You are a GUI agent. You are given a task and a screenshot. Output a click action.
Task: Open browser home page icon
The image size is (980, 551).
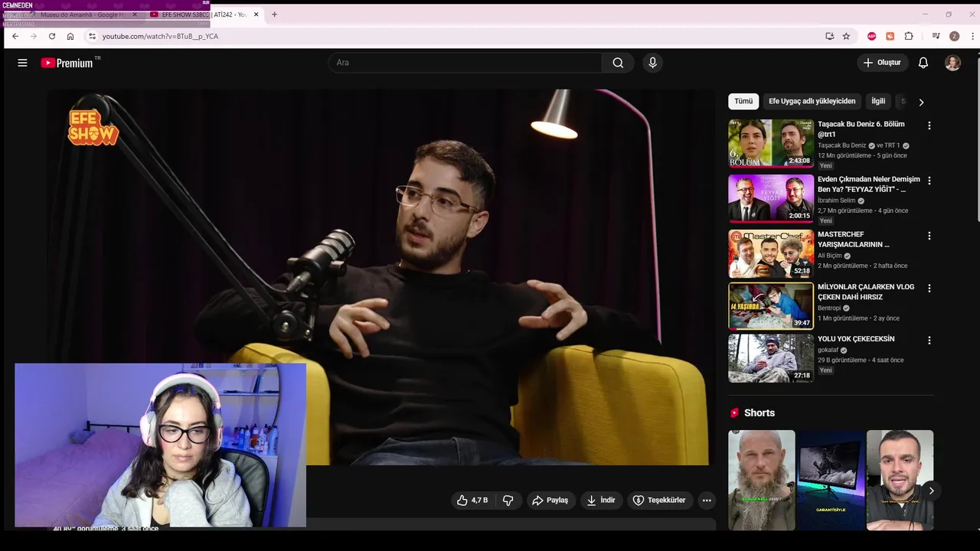(x=70, y=36)
